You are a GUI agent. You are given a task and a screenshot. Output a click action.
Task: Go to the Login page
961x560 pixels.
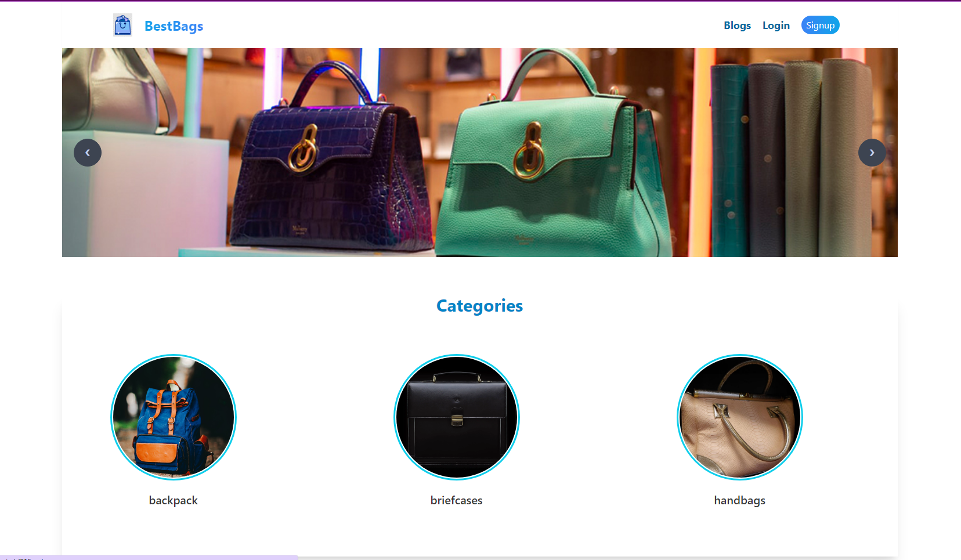tap(776, 26)
